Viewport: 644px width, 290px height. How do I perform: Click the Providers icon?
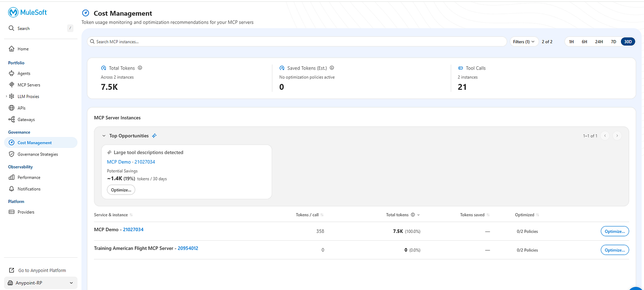coord(12,212)
